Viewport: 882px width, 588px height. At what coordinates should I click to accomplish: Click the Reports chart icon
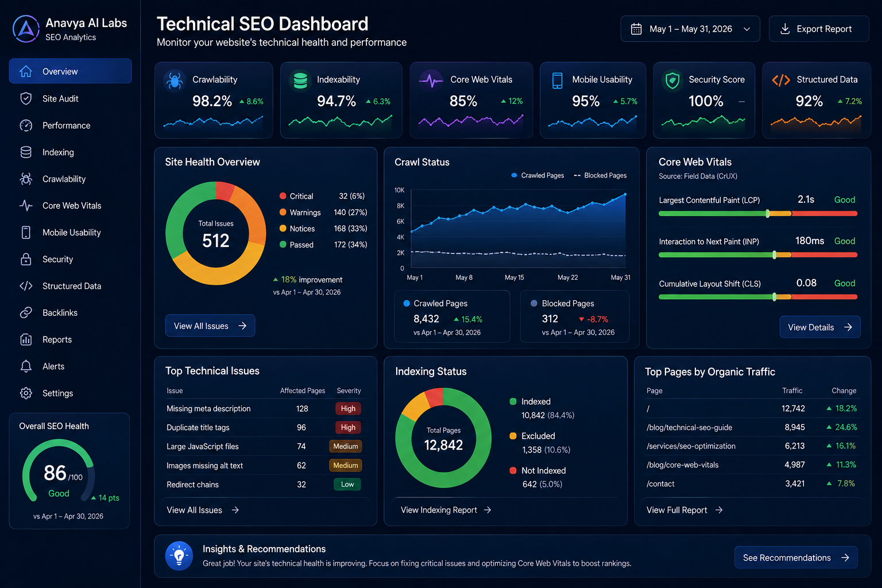coord(26,339)
